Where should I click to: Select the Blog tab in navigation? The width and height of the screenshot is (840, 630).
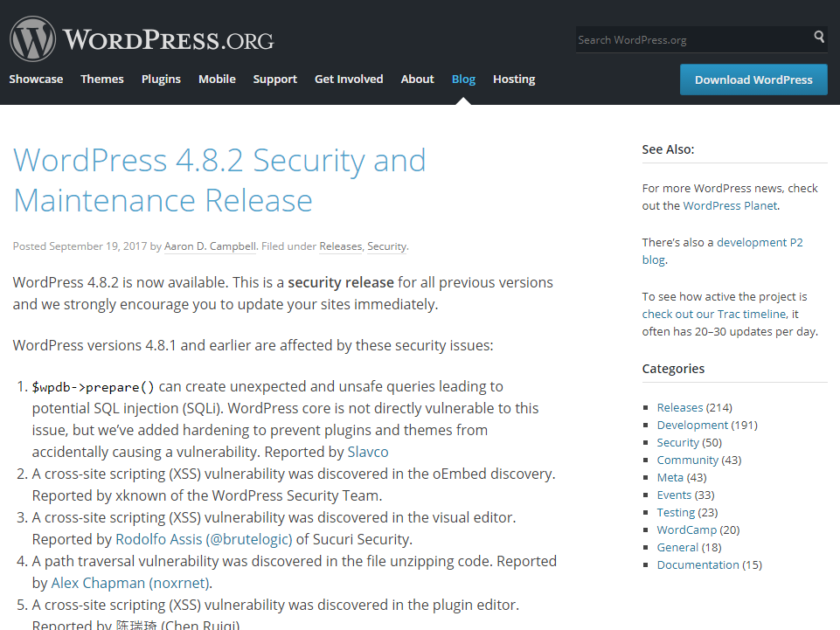pos(463,79)
